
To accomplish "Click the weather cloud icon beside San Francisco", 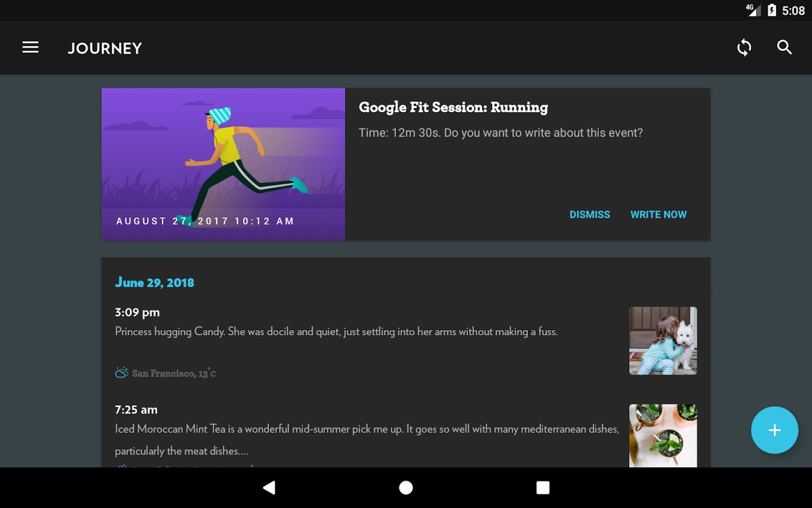I will 122,373.
